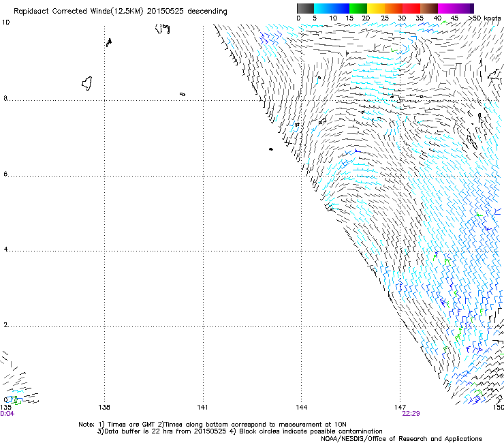Click the yellow 20-25 knots color band

(376, 8)
